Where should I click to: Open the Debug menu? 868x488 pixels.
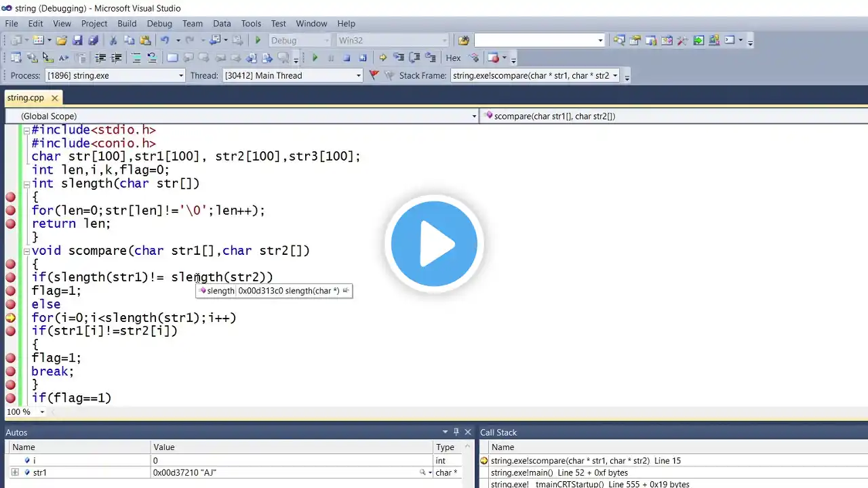click(x=159, y=23)
